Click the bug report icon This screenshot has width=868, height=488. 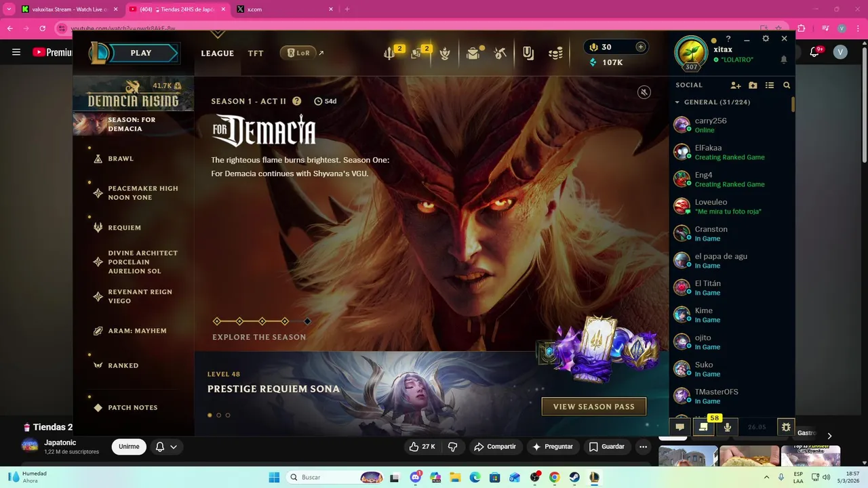click(786, 427)
